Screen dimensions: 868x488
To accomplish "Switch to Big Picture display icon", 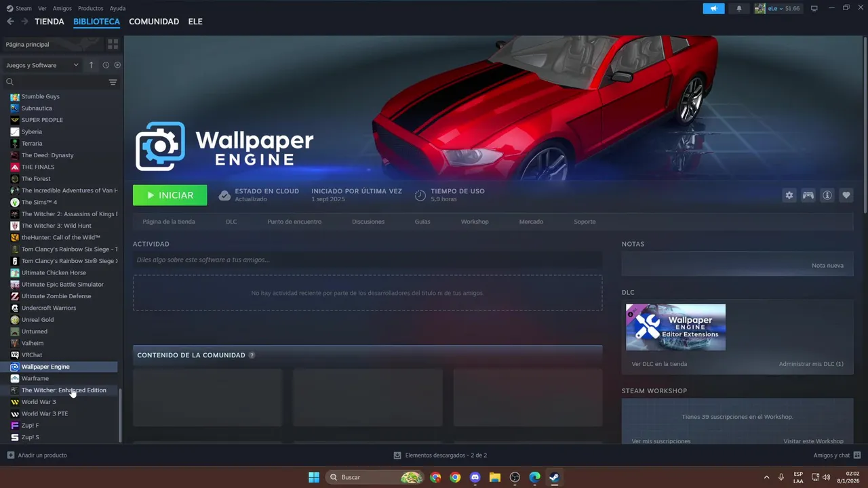I will point(814,8).
